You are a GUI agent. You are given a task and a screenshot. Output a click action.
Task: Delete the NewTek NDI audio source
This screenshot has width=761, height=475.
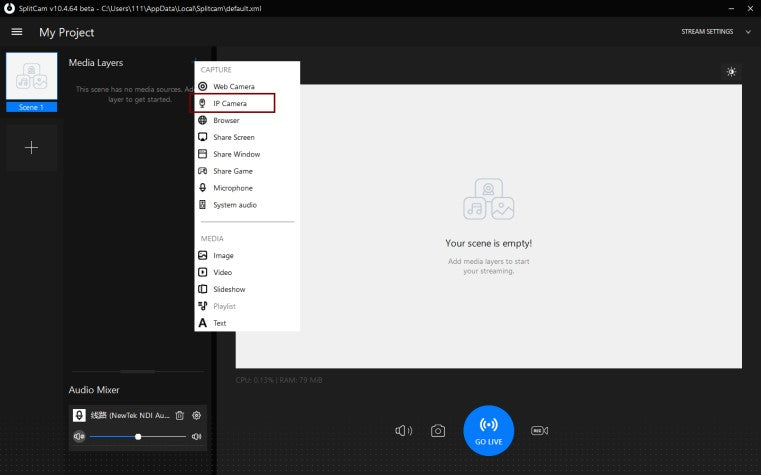click(179, 416)
